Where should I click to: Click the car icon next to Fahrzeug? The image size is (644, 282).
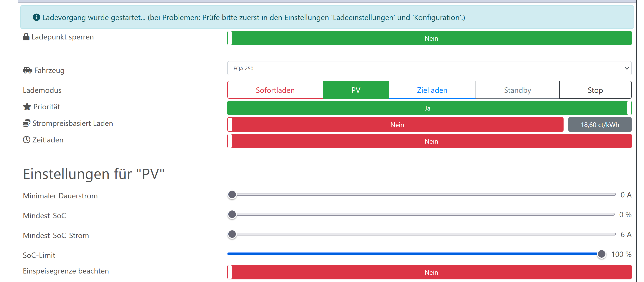tap(27, 70)
